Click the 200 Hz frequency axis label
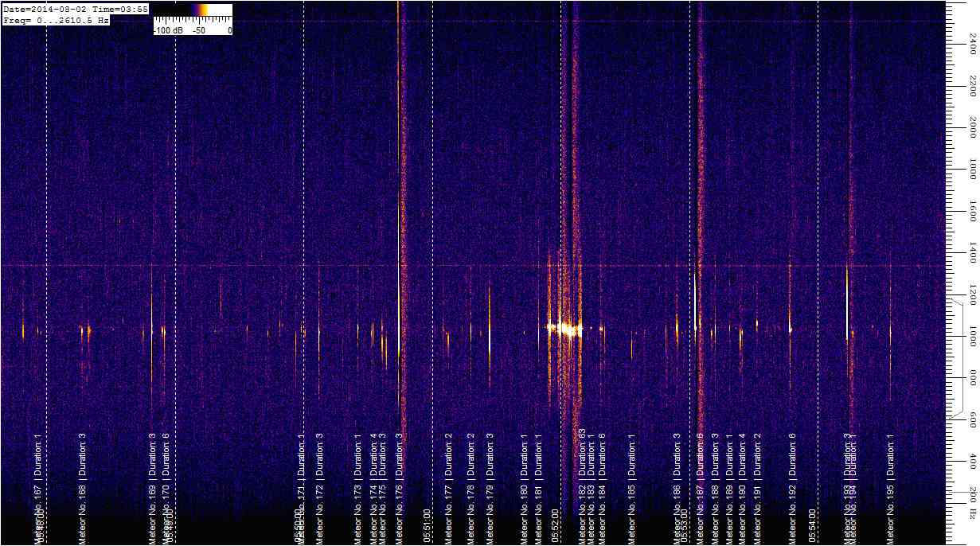This screenshot has height=546, width=980. coord(972,503)
